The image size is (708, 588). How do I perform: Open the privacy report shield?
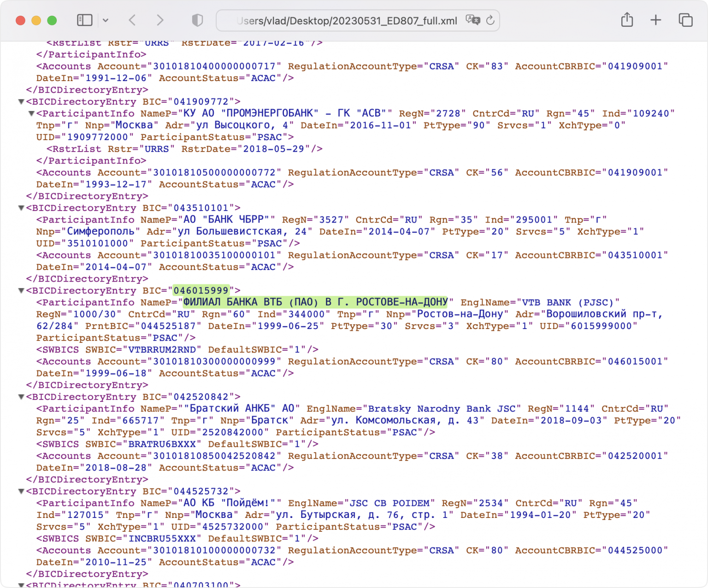click(197, 20)
